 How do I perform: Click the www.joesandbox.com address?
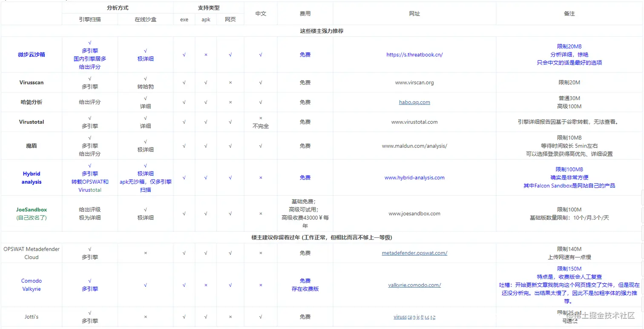click(414, 214)
